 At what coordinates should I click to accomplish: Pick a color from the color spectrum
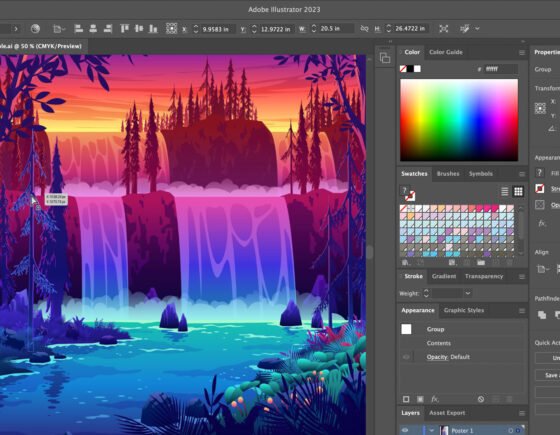point(459,120)
